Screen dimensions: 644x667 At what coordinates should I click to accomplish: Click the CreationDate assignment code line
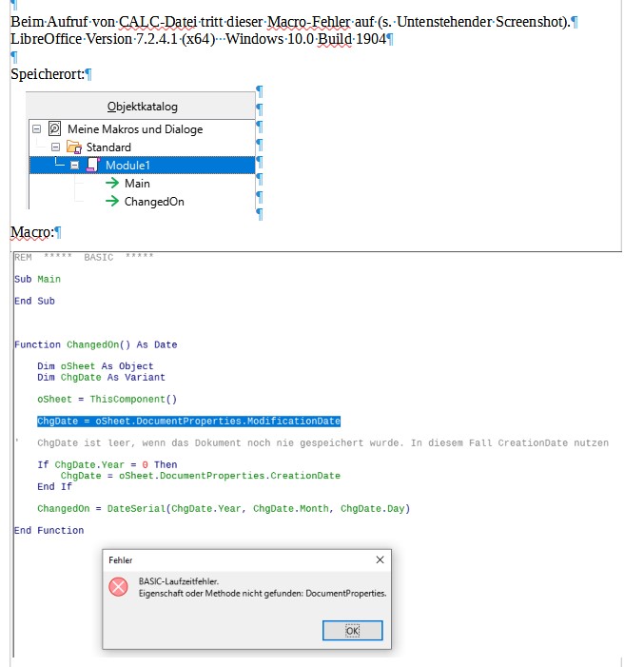coord(201,476)
